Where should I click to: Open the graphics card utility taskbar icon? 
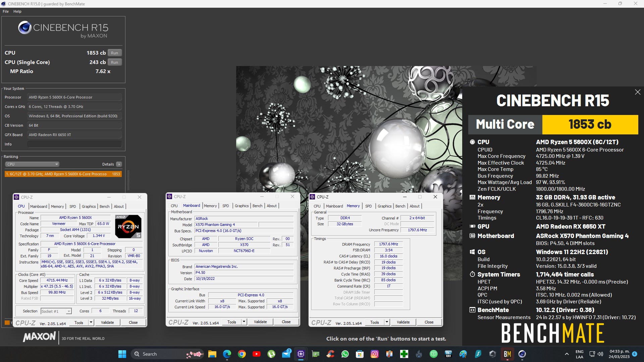316,354
